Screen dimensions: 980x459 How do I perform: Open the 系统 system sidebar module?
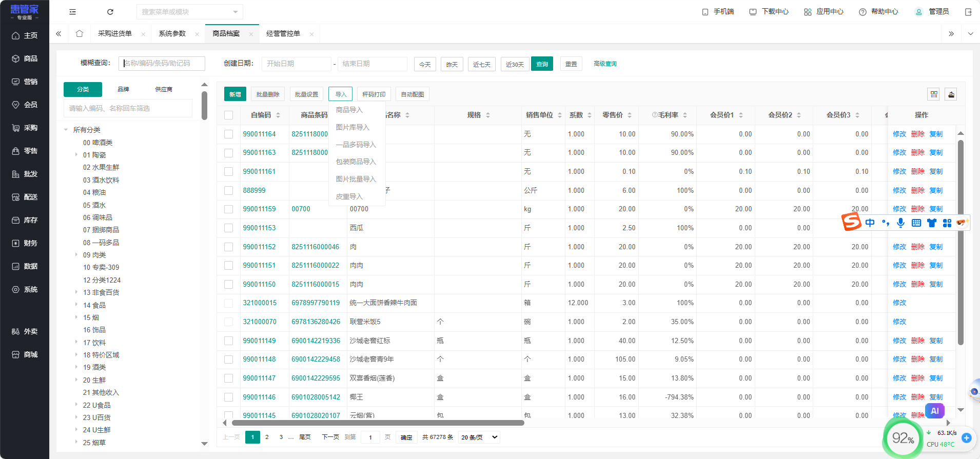(x=25, y=289)
